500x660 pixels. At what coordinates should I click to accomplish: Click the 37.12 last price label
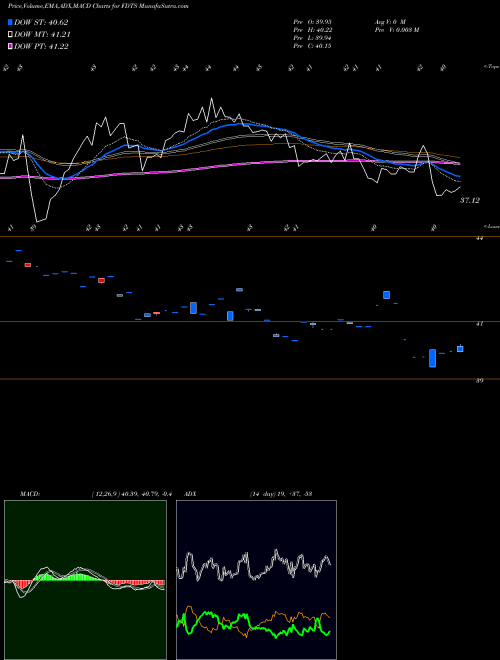tap(469, 200)
